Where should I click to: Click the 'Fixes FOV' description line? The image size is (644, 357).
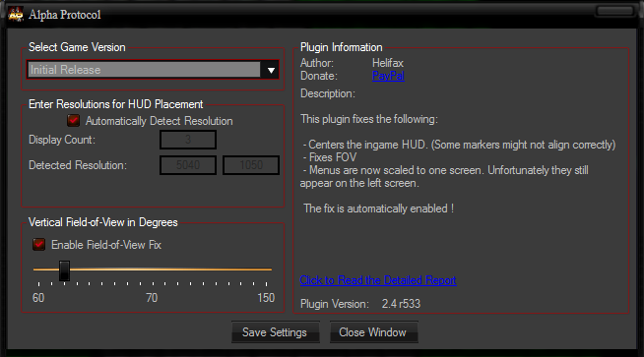(x=330, y=157)
